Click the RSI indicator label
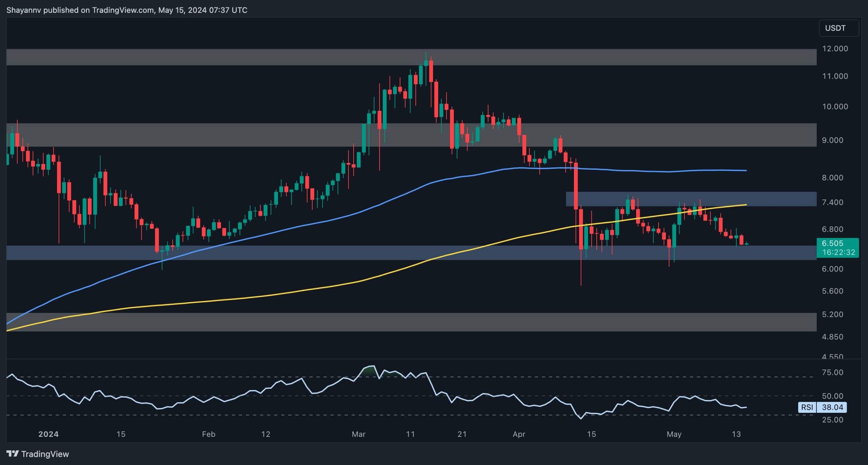Image resolution: width=868 pixels, height=465 pixels. (807, 407)
